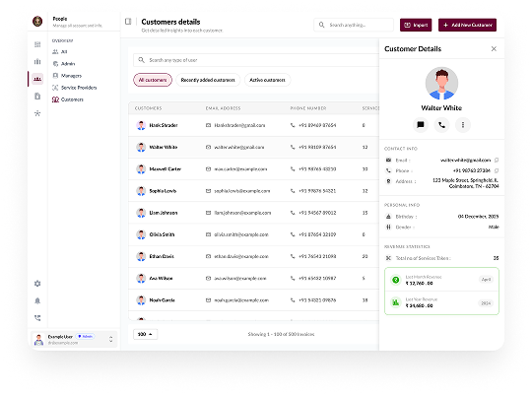532x394 pixels.
Task: Sort by the Customers column header
Action: [x=148, y=108]
